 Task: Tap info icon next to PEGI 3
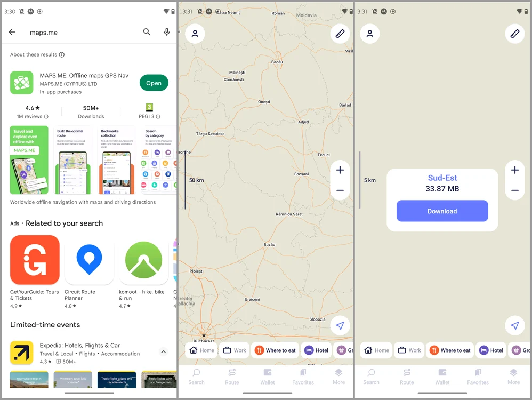[158, 116]
